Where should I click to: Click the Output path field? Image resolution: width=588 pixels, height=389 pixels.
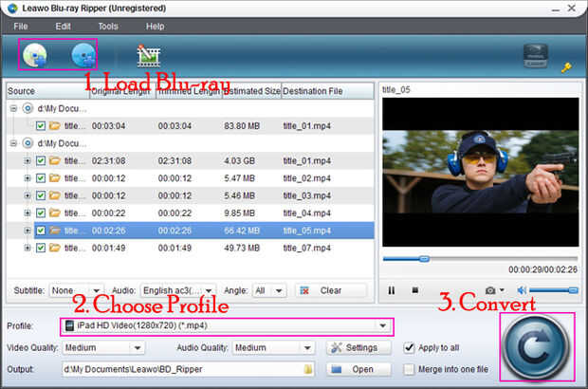click(188, 369)
